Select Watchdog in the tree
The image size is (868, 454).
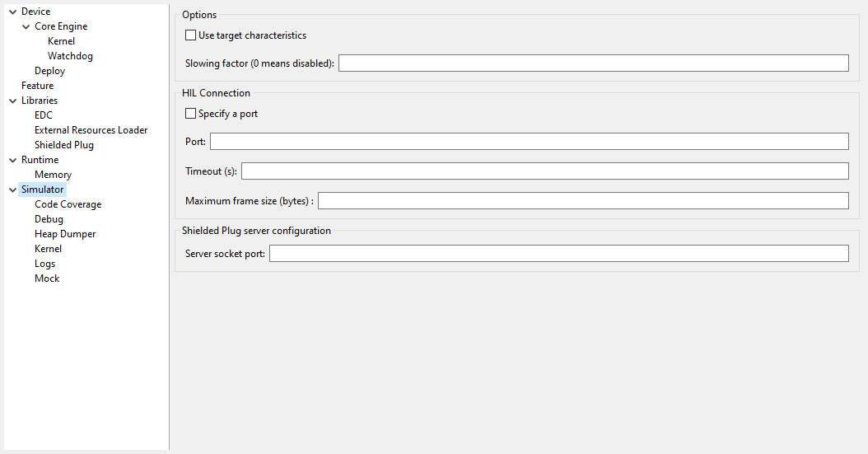(x=70, y=56)
